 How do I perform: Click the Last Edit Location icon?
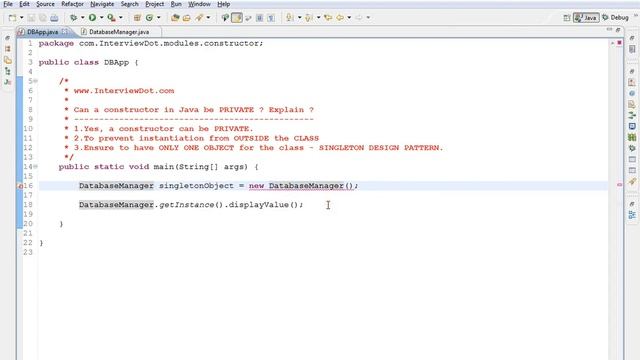tap(328, 18)
